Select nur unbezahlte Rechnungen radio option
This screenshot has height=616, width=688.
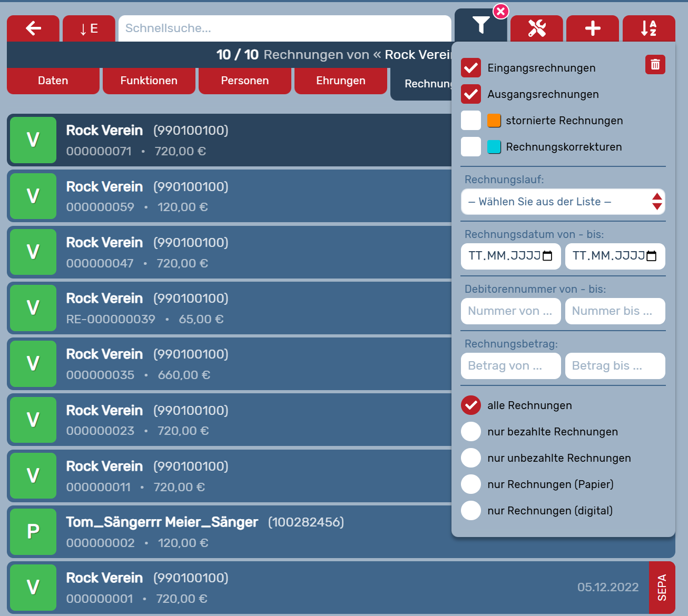pyautogui.click(x=471, y=458)
